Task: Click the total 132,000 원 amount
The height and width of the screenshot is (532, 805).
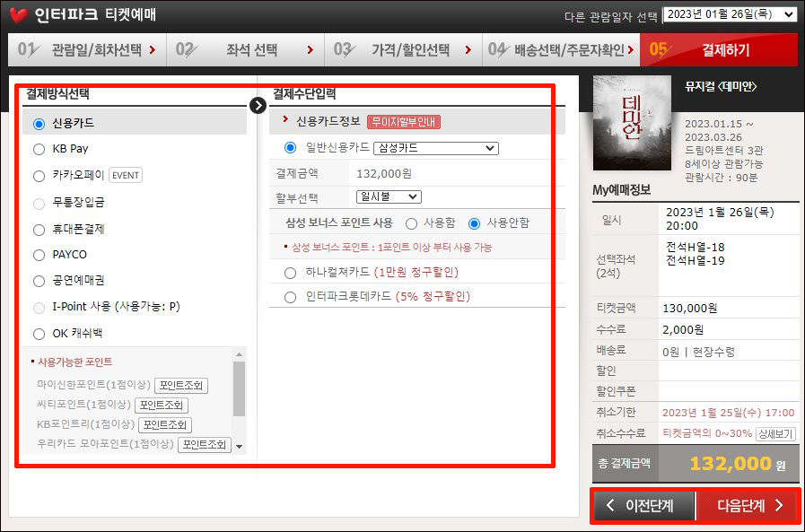Action: 737,464
